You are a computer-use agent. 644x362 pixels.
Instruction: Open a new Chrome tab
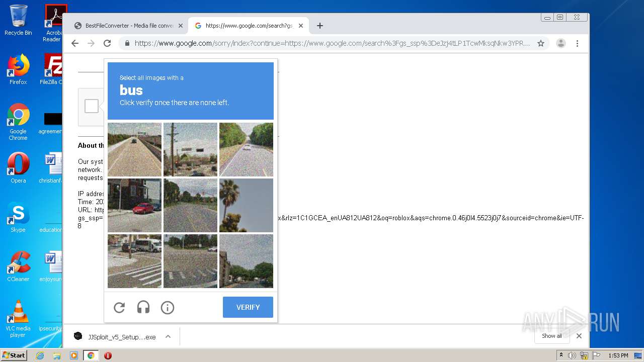[319, 26]
